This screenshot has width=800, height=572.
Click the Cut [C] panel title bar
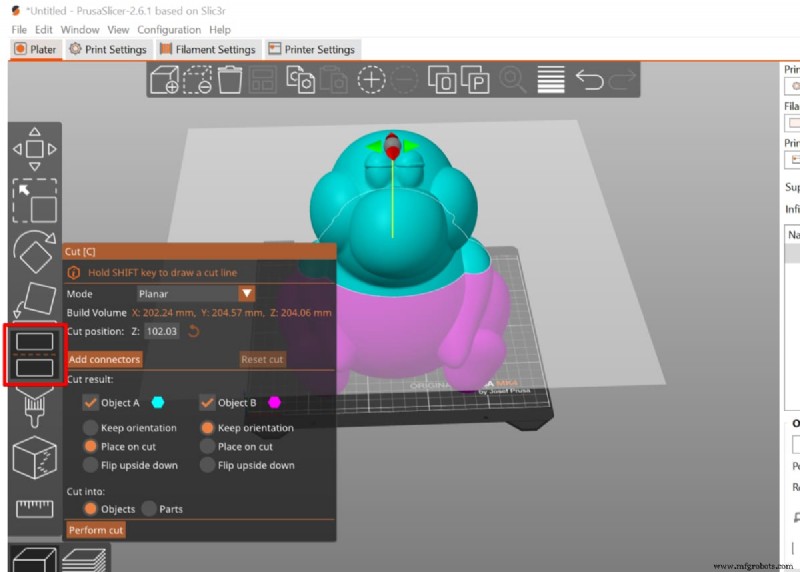(x=199, y=252)
